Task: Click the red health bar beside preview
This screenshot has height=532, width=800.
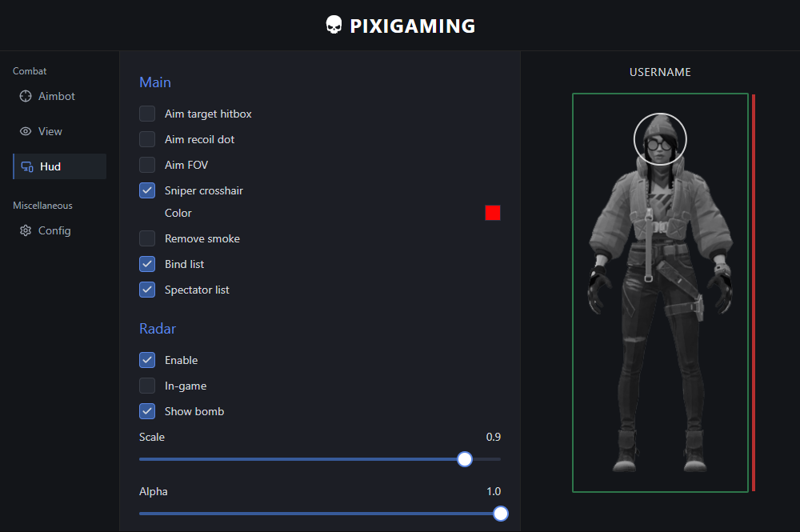Action: (754, 293)
